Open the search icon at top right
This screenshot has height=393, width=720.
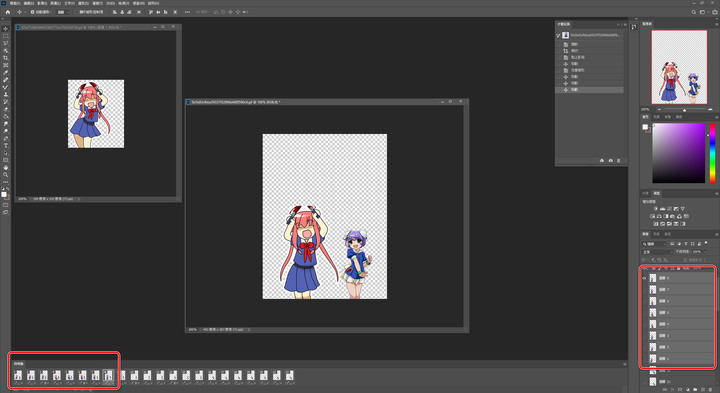[x=694, y=12]
